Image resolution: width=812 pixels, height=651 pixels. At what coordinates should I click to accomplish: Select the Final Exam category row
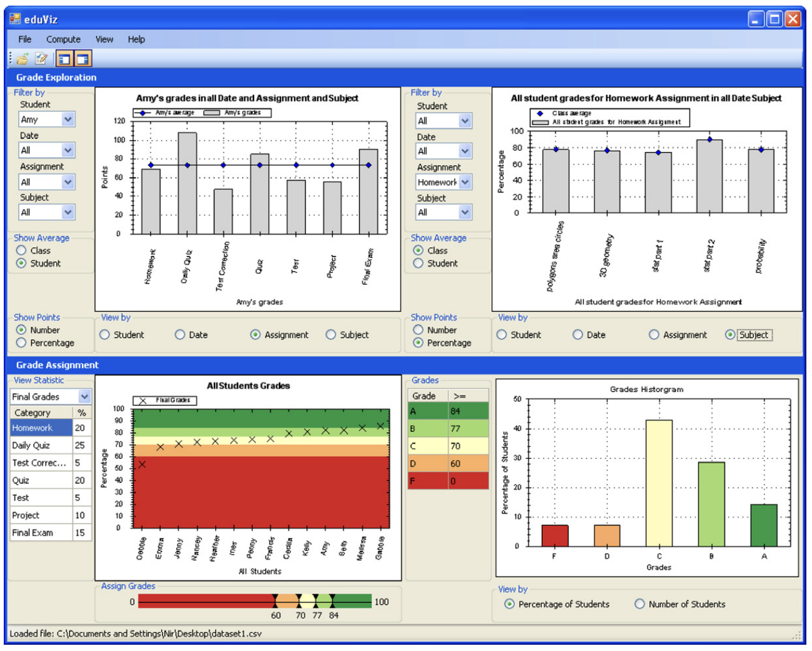pyautogui.click(x=41, y=533)
